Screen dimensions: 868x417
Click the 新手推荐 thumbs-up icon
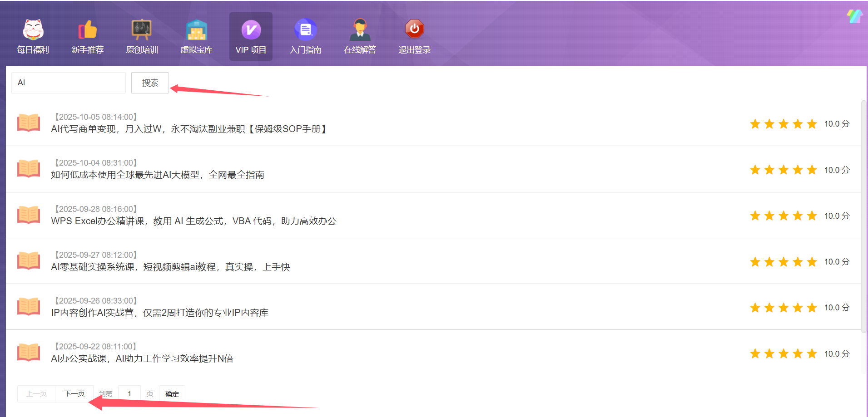[x=88, y=30]
